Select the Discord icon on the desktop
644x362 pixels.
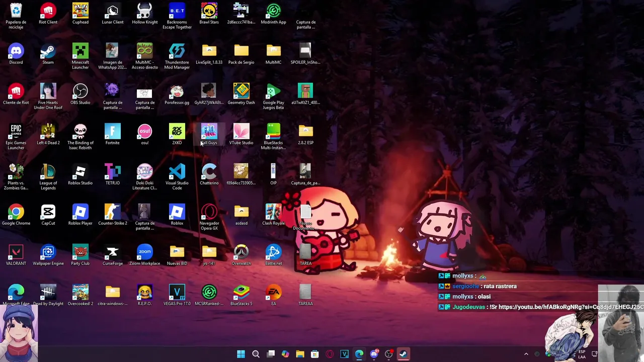click(16, 54)
